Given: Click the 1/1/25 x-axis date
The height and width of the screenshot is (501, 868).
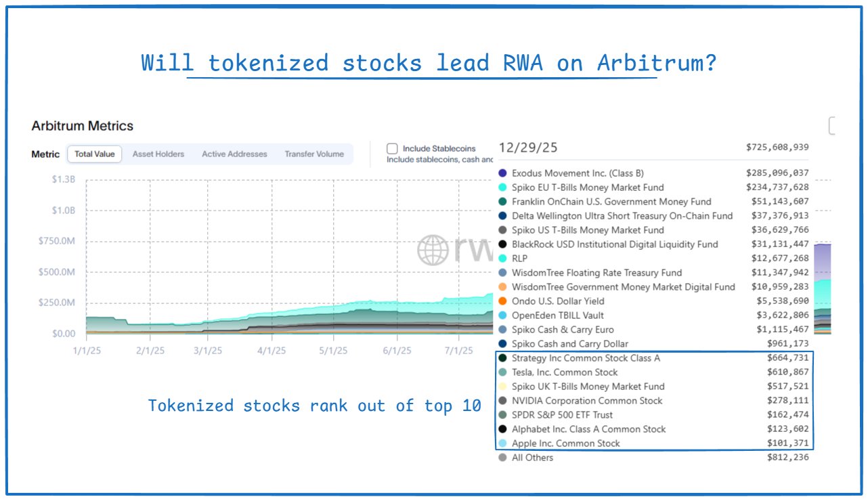Looking at the screenshot, I should (86, 351).
